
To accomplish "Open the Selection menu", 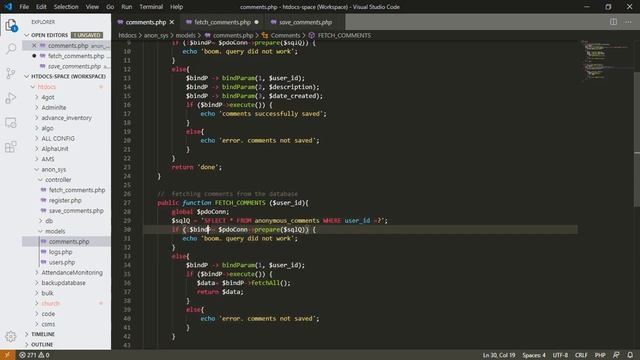I will click(66, 7).
